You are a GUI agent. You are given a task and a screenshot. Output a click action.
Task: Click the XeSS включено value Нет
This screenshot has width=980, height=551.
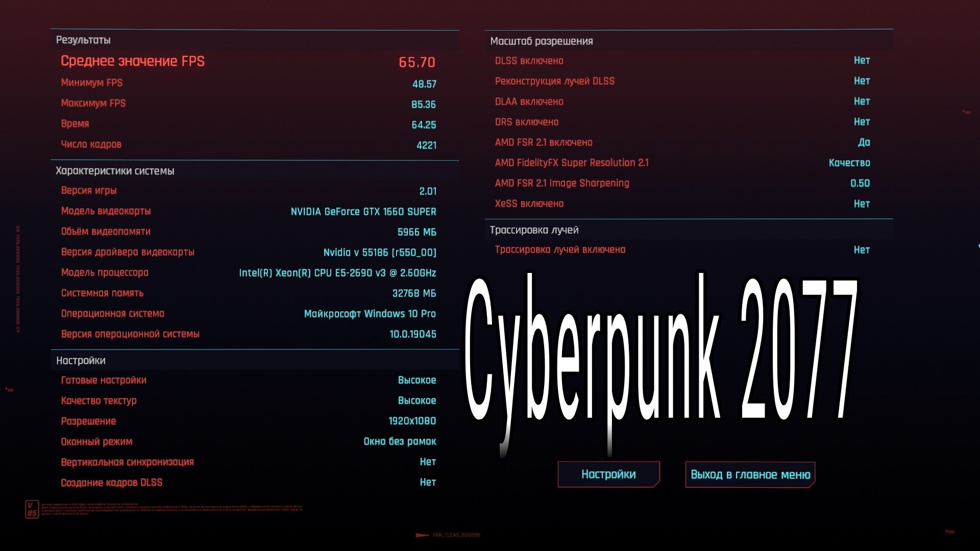(x=862, y=204)
